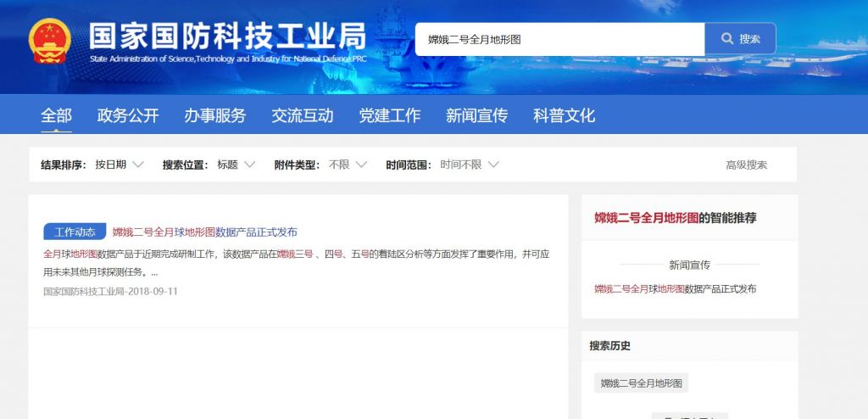
Task: Switch to the 政务公开 tab
Action: coord(128,115)
